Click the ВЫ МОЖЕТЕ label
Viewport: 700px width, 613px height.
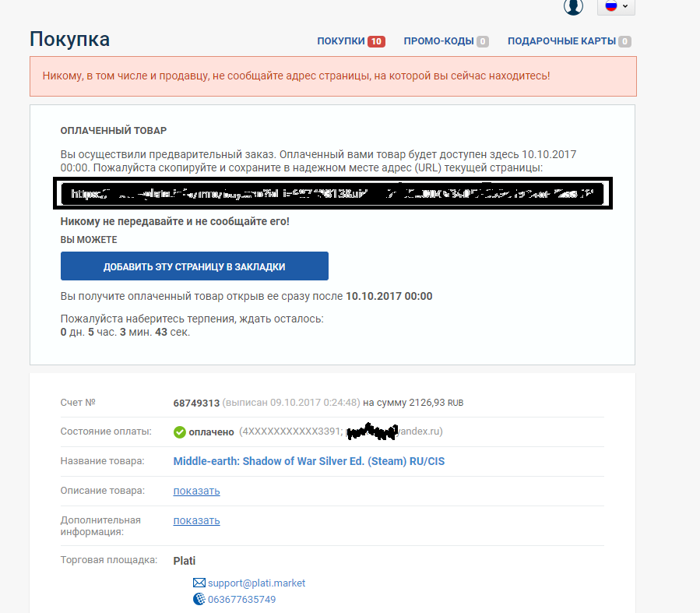click(89, 240)
